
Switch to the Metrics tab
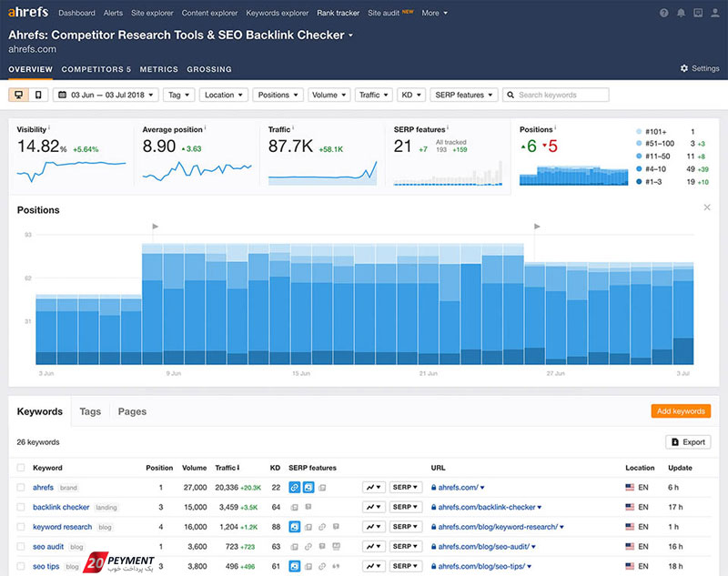(158, 69)
